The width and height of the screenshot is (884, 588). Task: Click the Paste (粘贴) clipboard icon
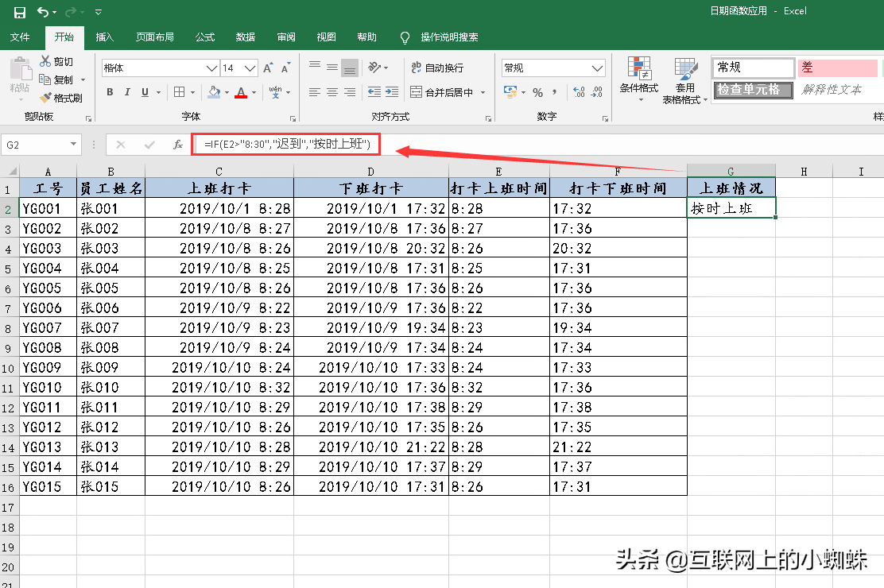click(21, 70)
